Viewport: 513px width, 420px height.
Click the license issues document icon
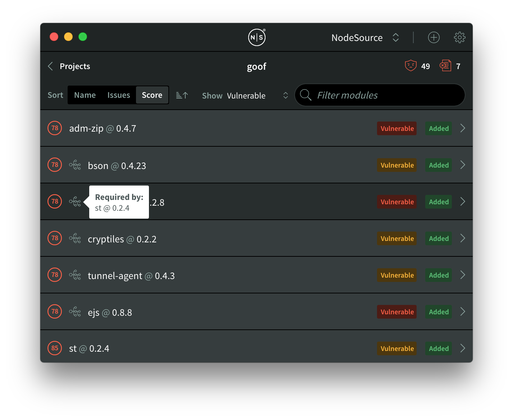(x=445, y=66)
